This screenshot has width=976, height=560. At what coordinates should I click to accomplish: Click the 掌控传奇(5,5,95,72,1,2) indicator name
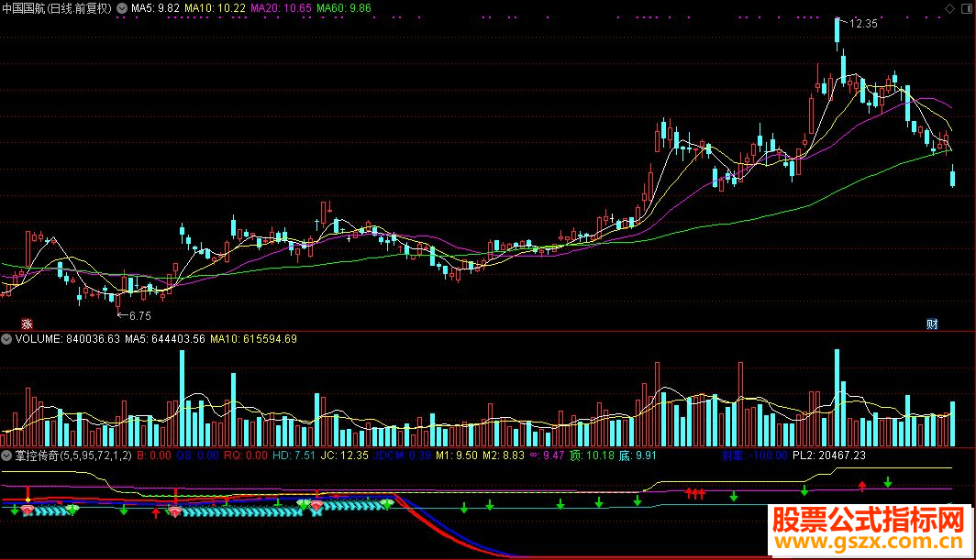(x=73, y=456)
